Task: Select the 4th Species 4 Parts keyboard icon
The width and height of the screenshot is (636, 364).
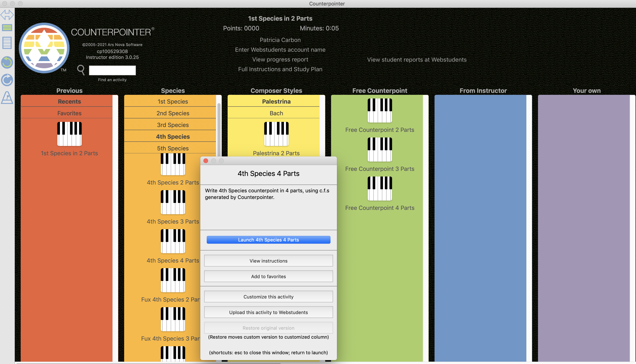Action: tap(173, 241)
